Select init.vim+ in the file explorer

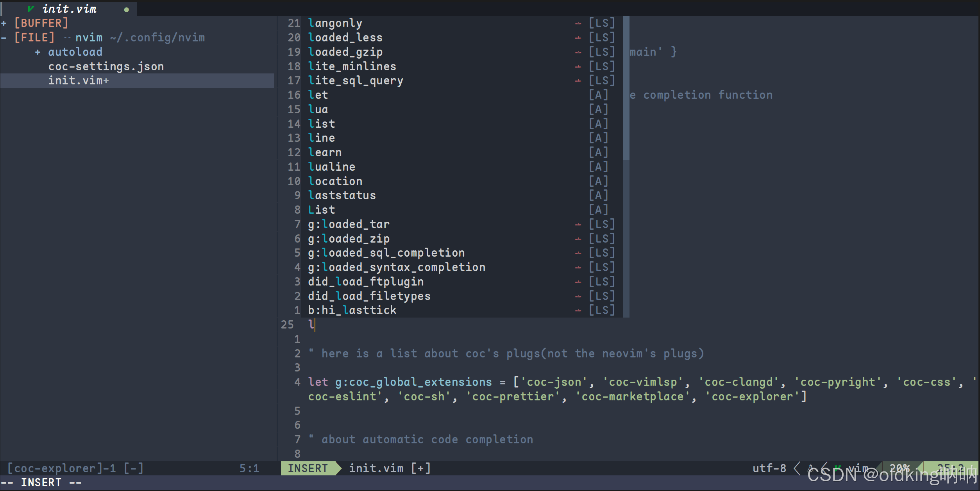point(78,80)
